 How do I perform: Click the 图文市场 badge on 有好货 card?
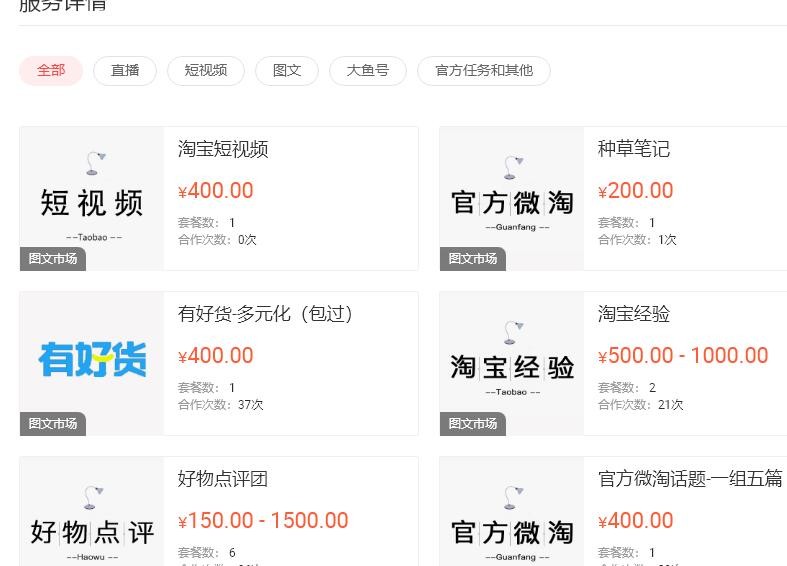click(53, 424)
